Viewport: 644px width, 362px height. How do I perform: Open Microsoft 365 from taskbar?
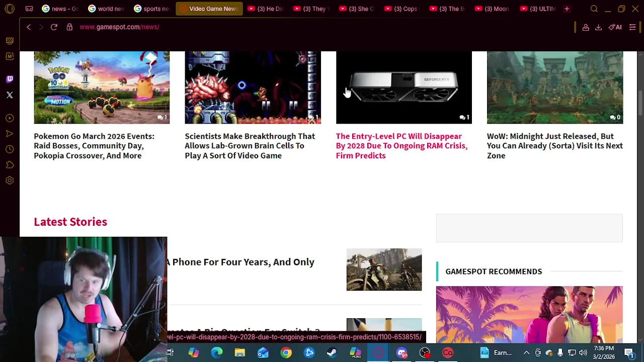pos(355,353)
